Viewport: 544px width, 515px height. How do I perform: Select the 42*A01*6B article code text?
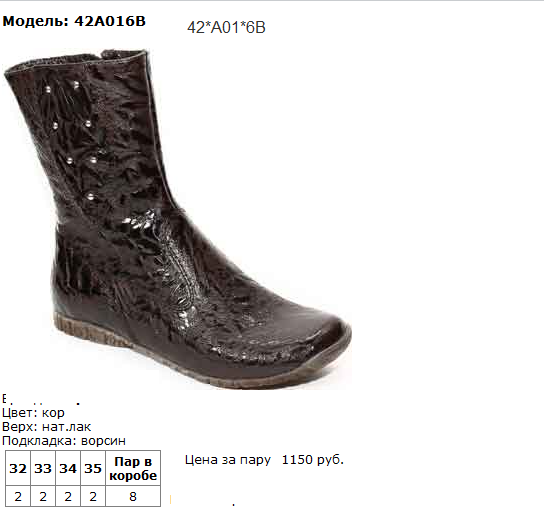tap(226, 27)
